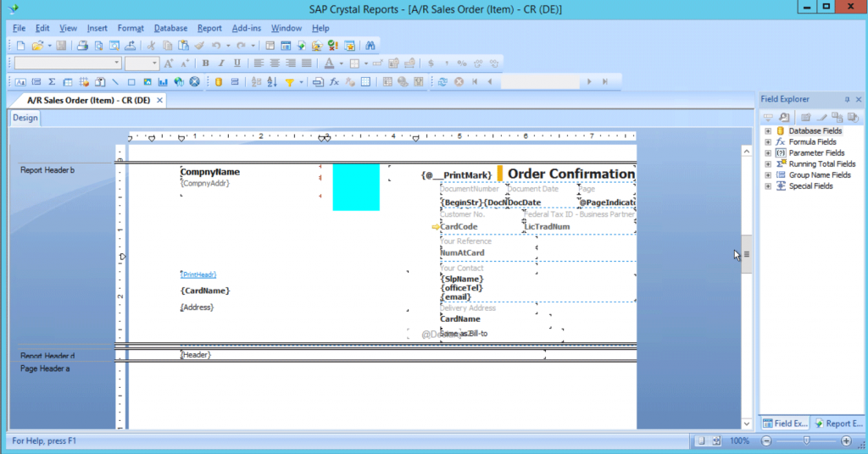Viewport: 868px width, 454px height.
Task: Select Group Name Fields tree item
Action: 820,175
